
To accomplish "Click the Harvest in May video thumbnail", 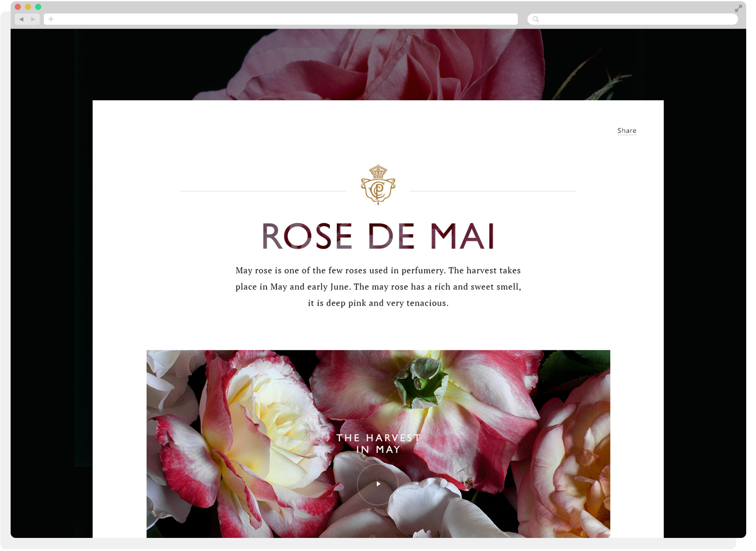I will point(378,443).
